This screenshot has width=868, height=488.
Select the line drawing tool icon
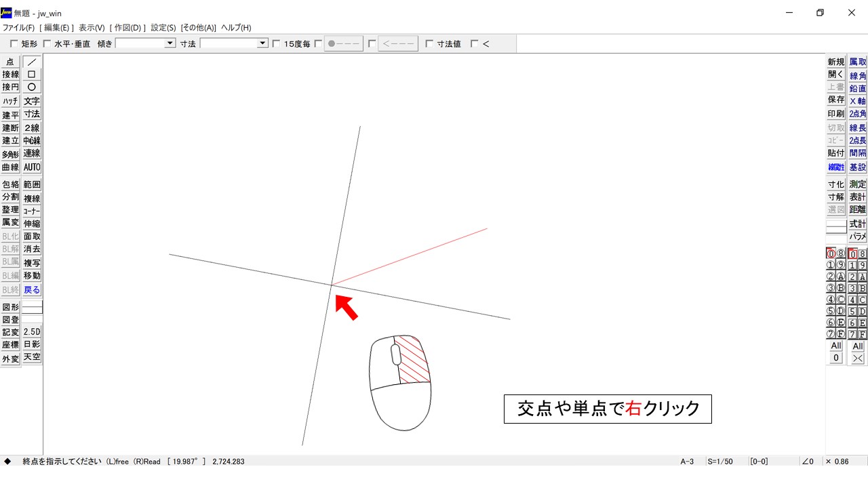tap(32, 62)
